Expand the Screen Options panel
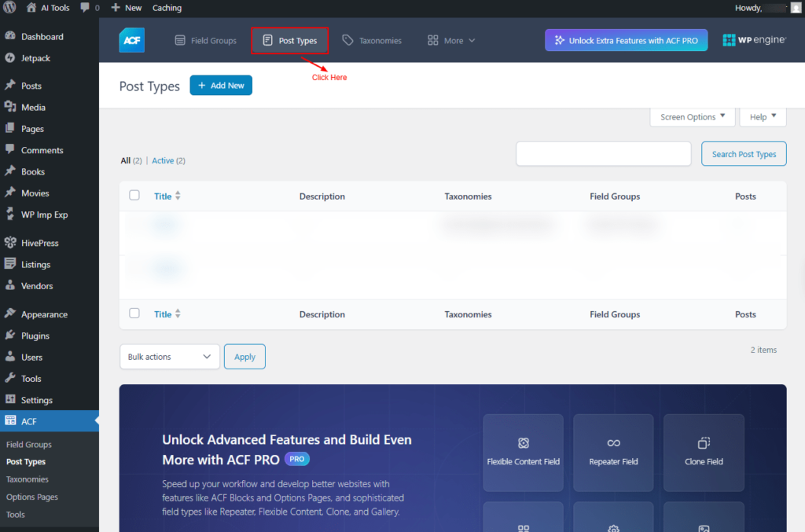Image resolution: width=805 pixels, height=532 pixels. (x=692, y=117)
